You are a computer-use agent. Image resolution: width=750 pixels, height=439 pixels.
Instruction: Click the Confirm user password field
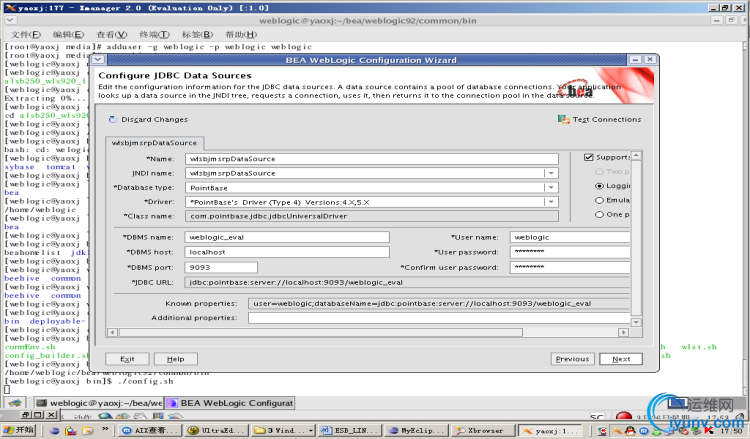pos(570,267)
